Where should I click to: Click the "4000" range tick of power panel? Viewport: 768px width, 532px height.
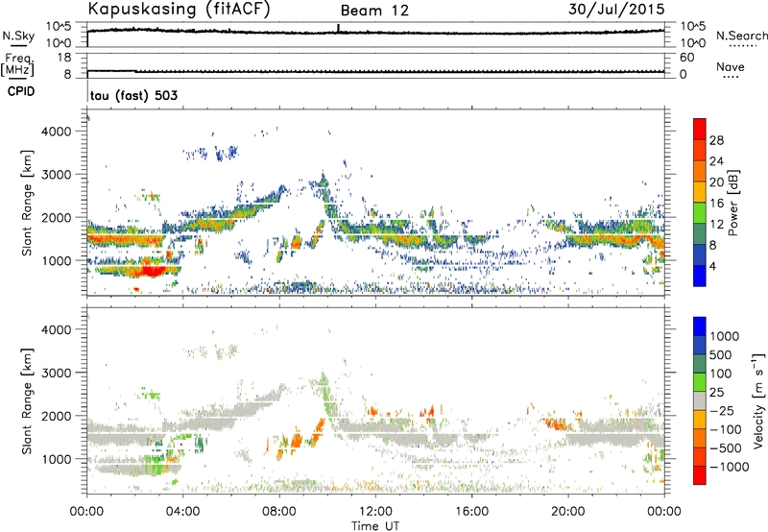coord(56,132)
